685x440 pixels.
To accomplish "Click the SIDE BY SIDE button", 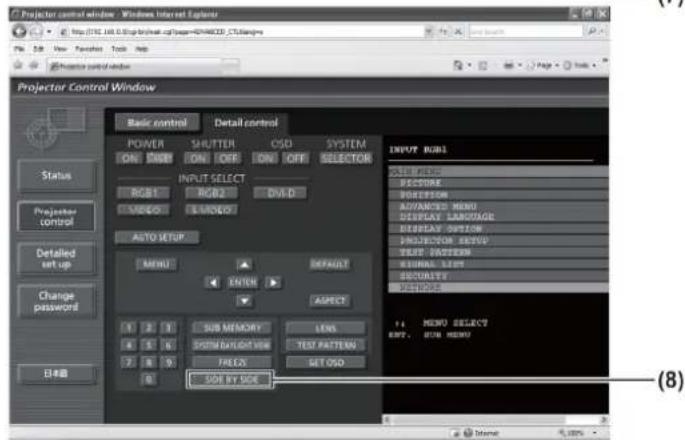I will (231, 380).
